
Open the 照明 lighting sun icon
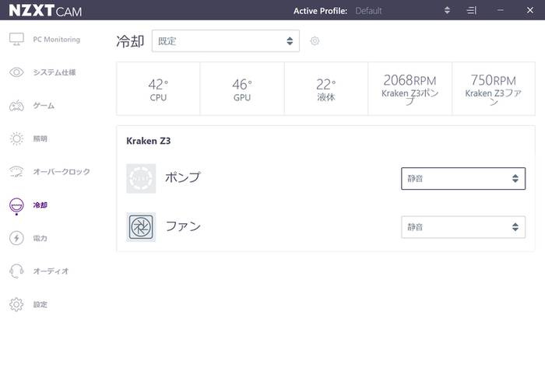click(x=16, y=138)
